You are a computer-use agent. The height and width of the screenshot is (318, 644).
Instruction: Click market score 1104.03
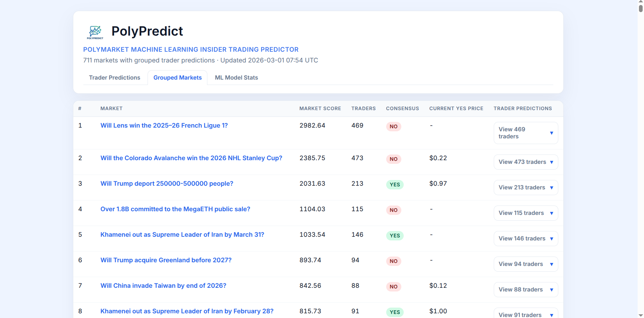[x=312, y=209]
